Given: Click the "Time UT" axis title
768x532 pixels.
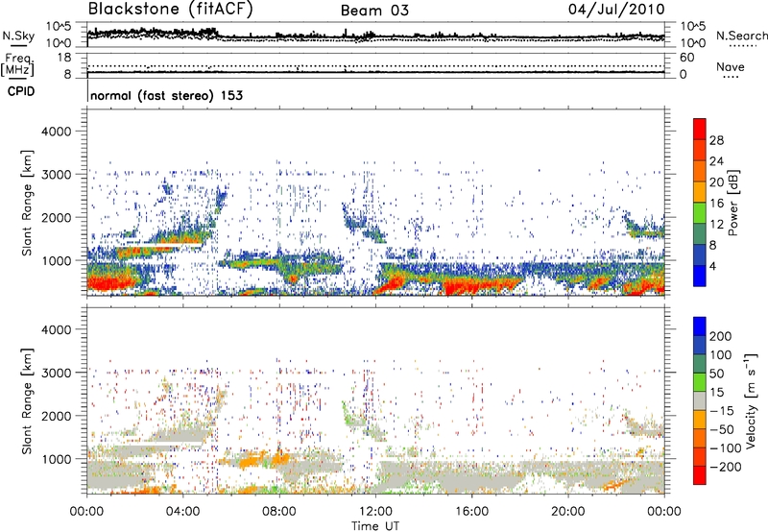Looking at the screenshot, I should (x=375, y=525).
